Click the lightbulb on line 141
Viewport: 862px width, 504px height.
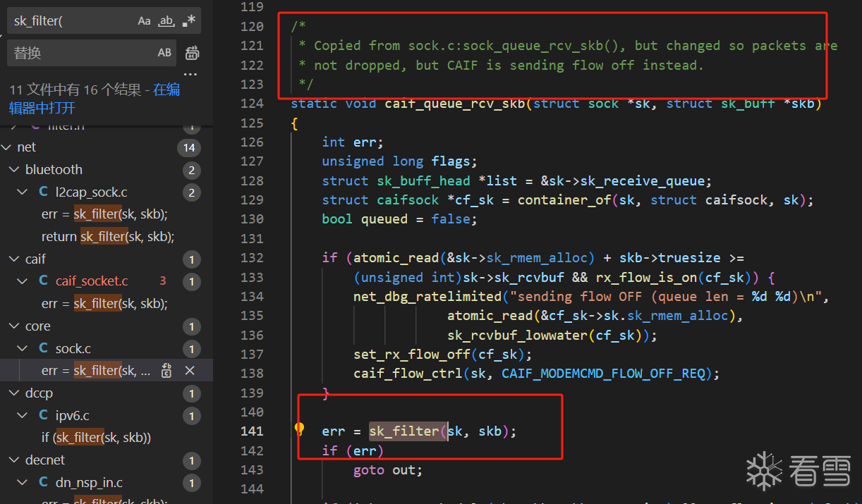[x=299, y=429]
